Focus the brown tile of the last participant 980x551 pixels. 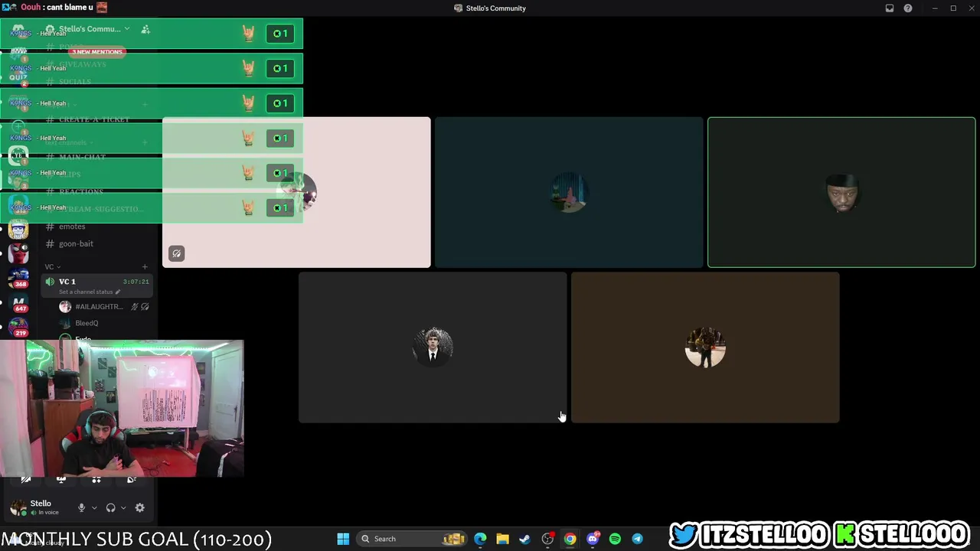tap(705, 347)
